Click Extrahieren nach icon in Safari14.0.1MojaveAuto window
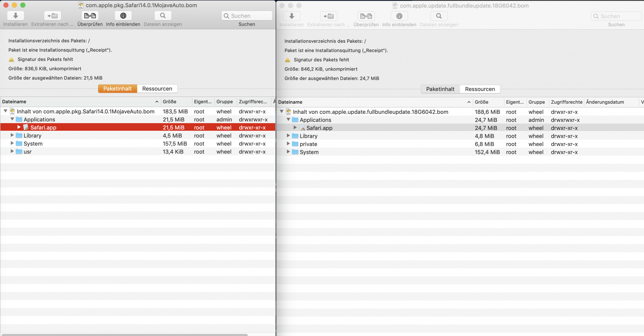Screen dimensions: 644x336 point(52,15)
